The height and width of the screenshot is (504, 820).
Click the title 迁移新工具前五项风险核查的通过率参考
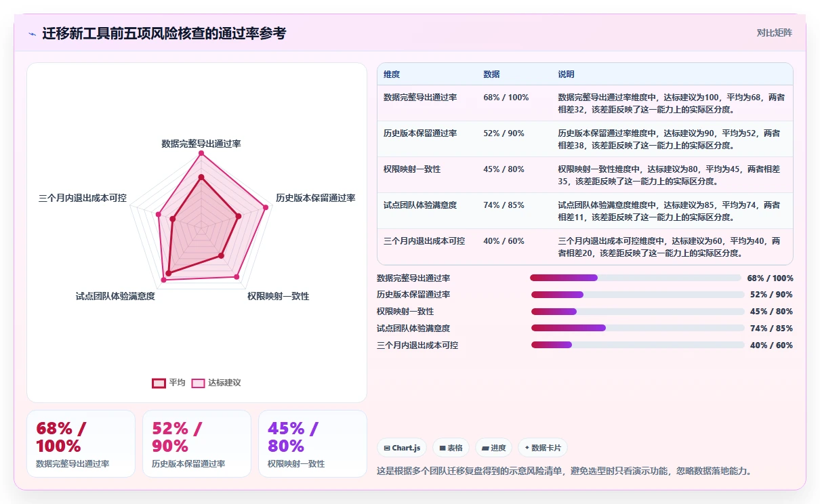(x=164, y=33)
